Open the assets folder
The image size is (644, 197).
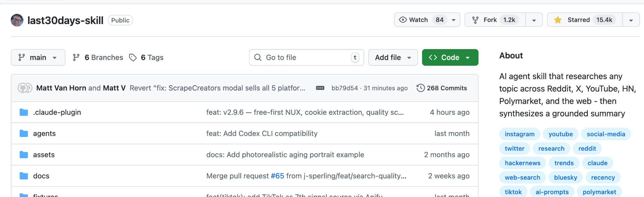[44, 154]
